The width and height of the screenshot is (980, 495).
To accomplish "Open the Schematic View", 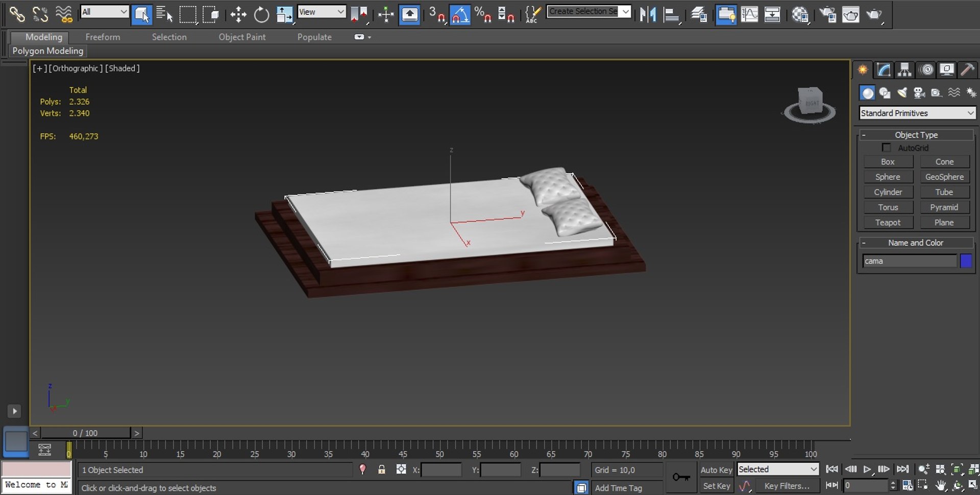I will click(772, 14).
